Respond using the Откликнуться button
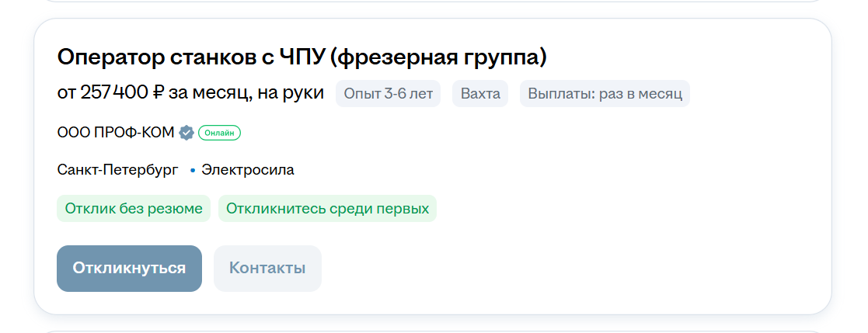This screenshot has height=333, width=868. coord(129,269)
